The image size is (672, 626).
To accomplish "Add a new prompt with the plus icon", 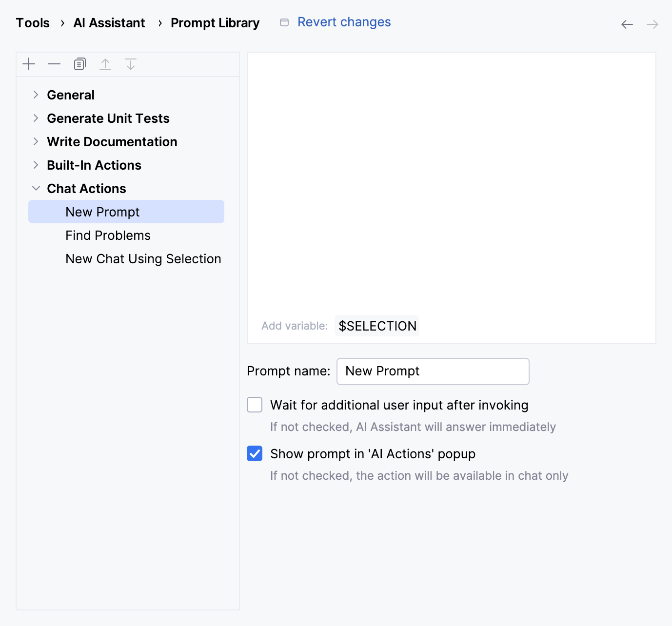I will (29, 64).
